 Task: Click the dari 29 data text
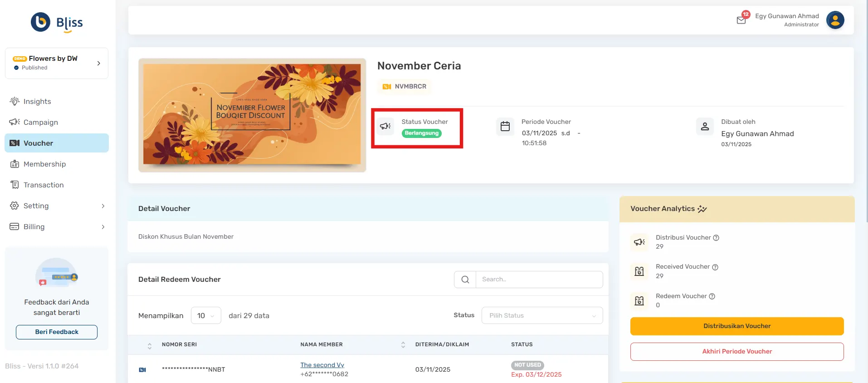(249, 315)
